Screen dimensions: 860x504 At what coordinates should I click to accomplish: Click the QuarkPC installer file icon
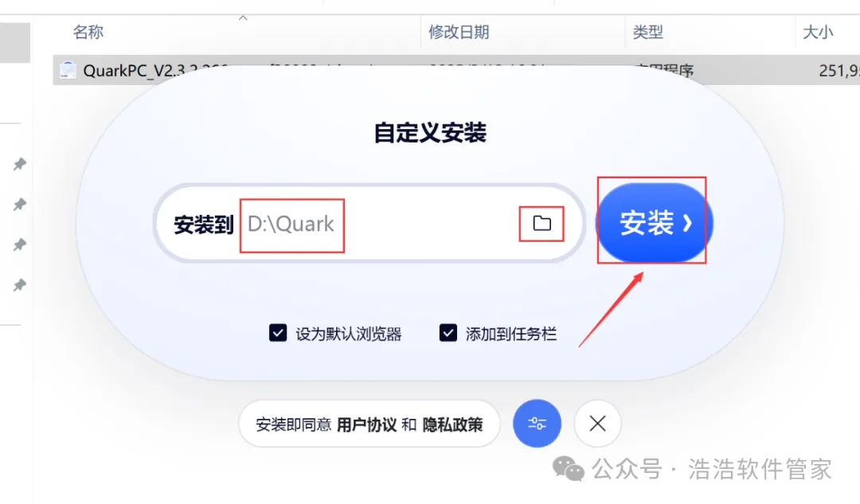tap(68, 69)
